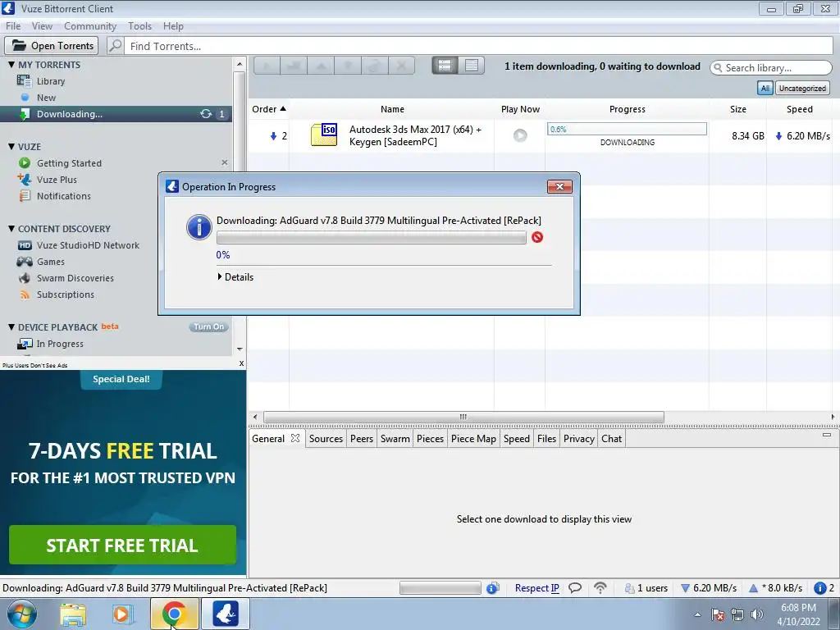Switch to the Peers tab
The image size is (840, 630).
(362, 439)
